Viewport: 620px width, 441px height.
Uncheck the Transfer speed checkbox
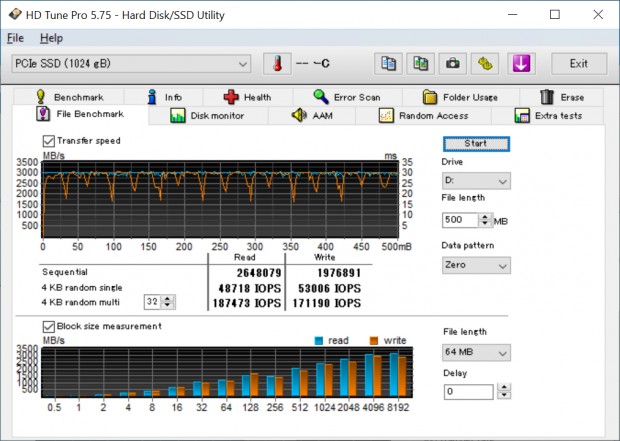point(49,141)
